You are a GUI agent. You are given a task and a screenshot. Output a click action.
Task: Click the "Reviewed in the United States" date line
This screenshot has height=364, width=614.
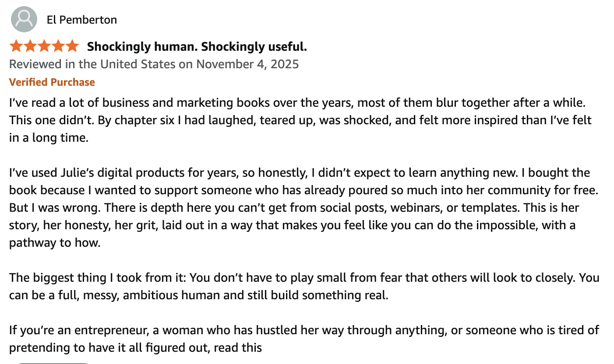tap(154, 64)
